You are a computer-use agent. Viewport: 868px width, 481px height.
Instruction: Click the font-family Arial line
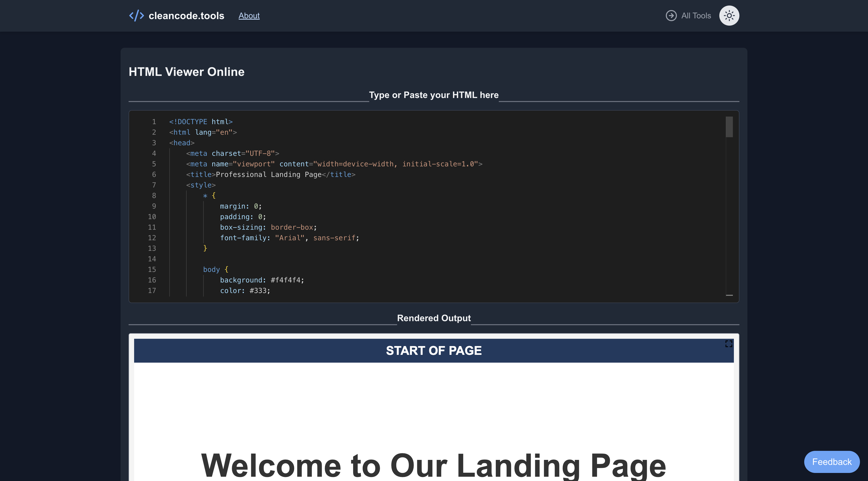tap(290, 238)
